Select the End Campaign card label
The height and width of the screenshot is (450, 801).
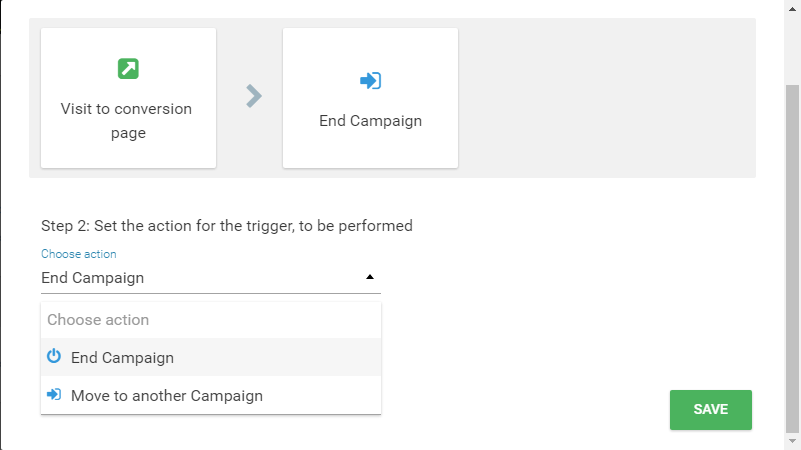point(370,121)
